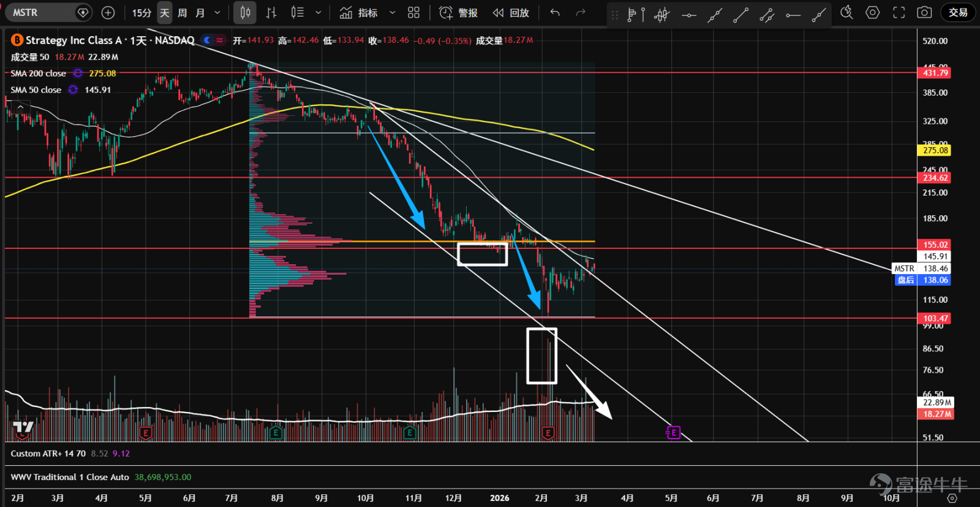Open the 指标 indicators menu

coord(360,12)
